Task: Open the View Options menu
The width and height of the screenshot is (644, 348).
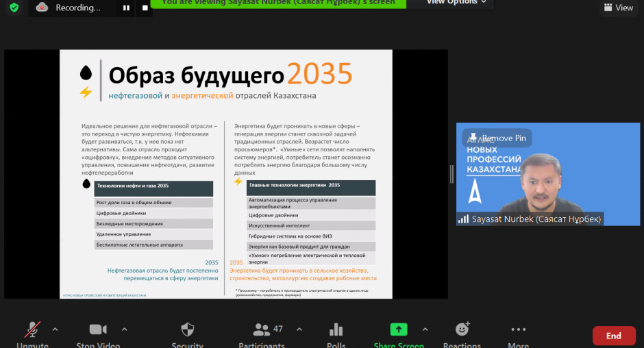Action: tap(456, 3)
